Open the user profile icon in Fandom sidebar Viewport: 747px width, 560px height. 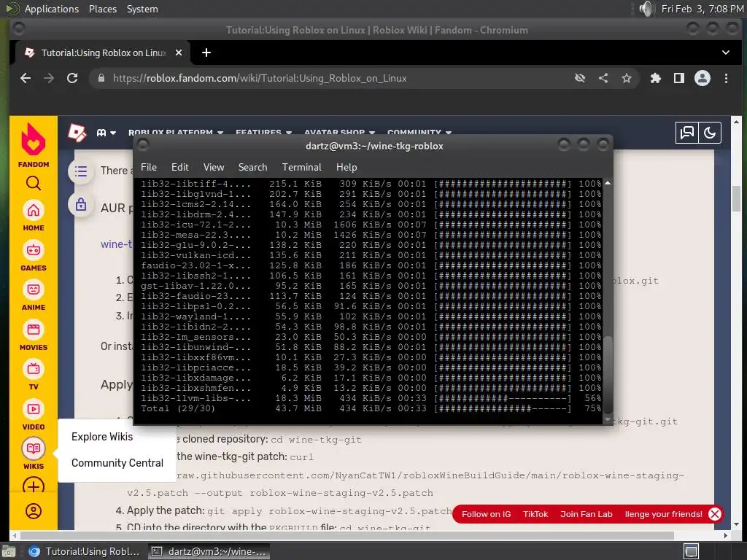tap(34, 511)
